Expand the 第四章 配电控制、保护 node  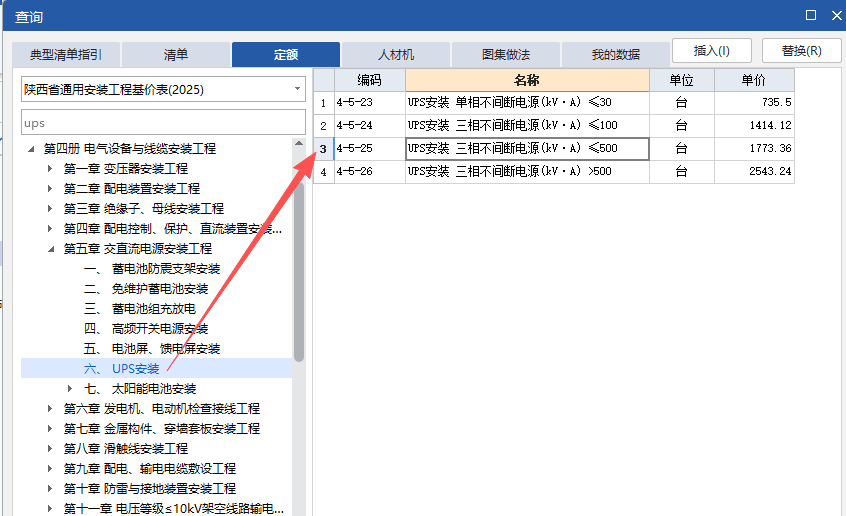(50, 228)
